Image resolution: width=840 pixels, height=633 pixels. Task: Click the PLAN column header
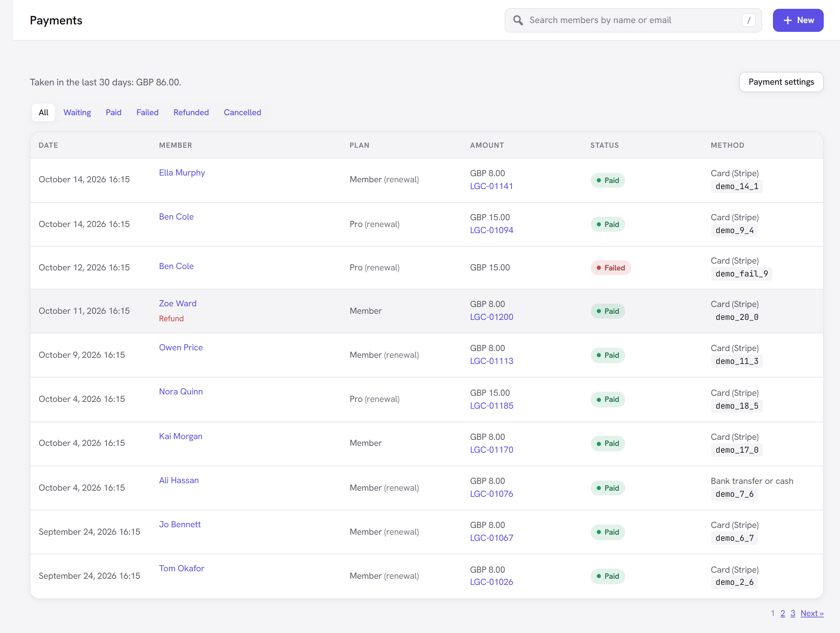point(359,145)
